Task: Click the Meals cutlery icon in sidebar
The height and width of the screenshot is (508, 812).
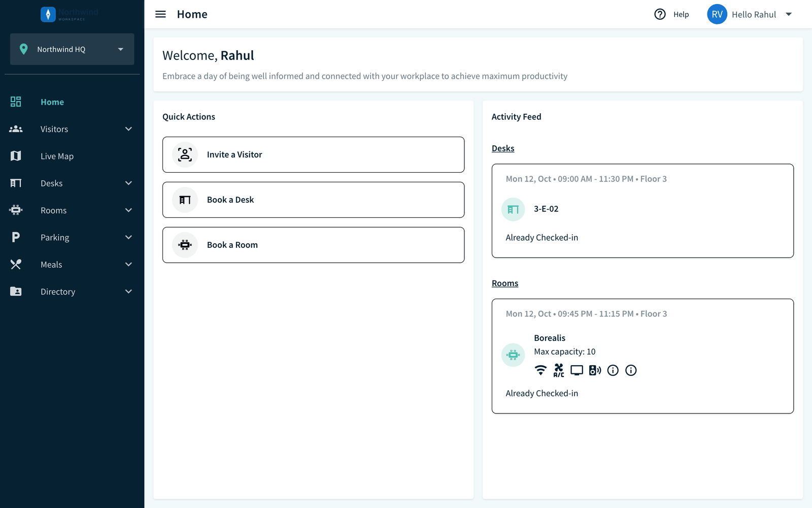Action: coord(16,264)
